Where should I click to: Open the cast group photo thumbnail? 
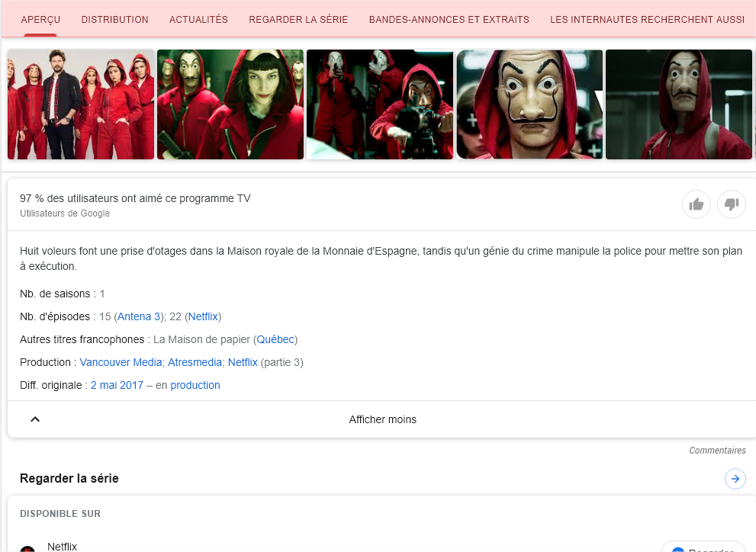click(x=81, y=104)
